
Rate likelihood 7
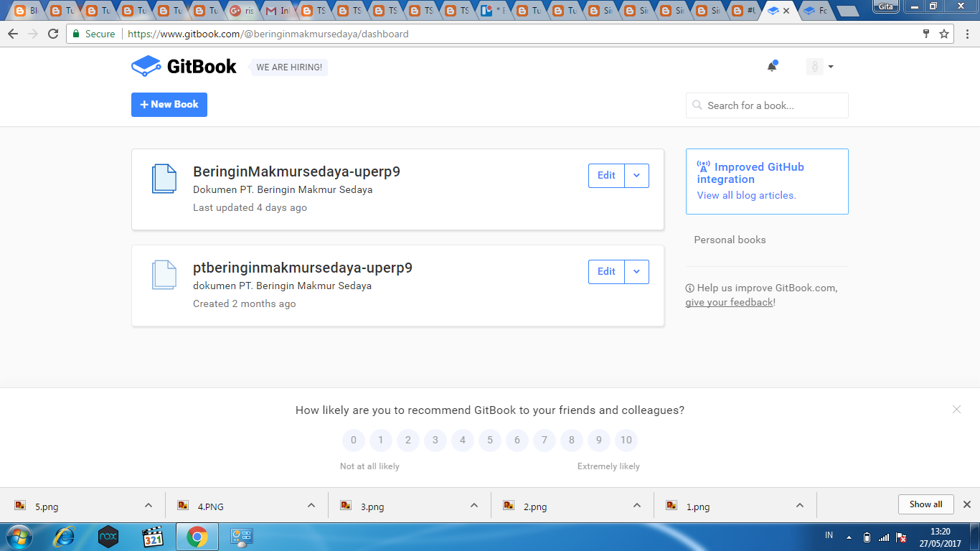coord(545,440)
